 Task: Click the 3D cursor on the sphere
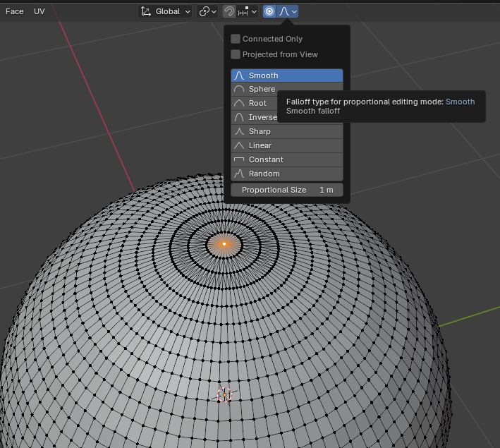click(224, 395)
